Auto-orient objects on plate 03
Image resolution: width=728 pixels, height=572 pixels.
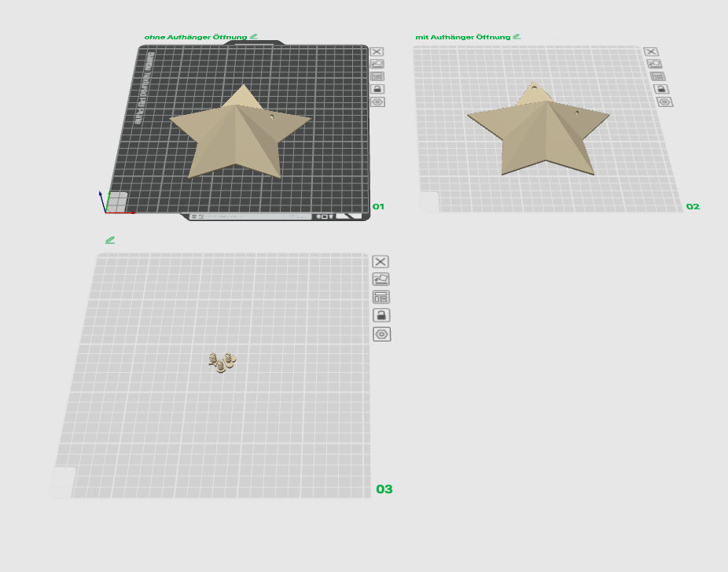click(x=381, y=279)
